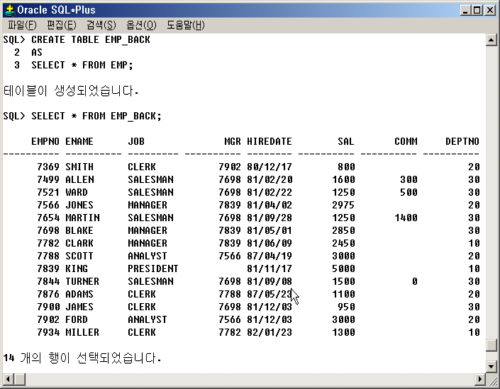Click TURNER's commission value 0

[414, 281]
